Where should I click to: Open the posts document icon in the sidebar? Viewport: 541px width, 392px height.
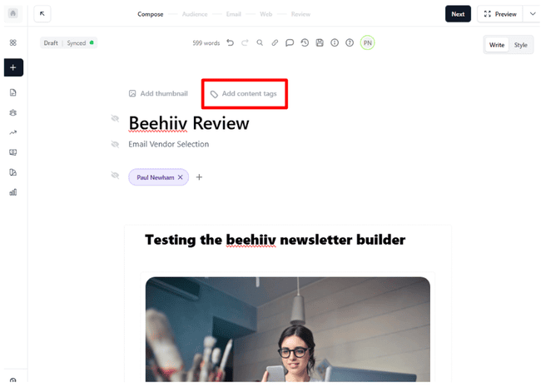(x=12, y=92)
